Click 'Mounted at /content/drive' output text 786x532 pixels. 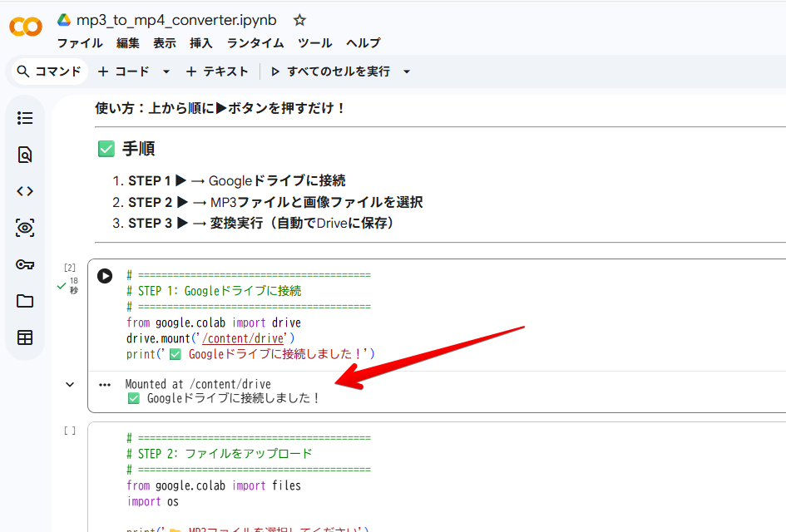pyautogui.click(x=198, y=384)
